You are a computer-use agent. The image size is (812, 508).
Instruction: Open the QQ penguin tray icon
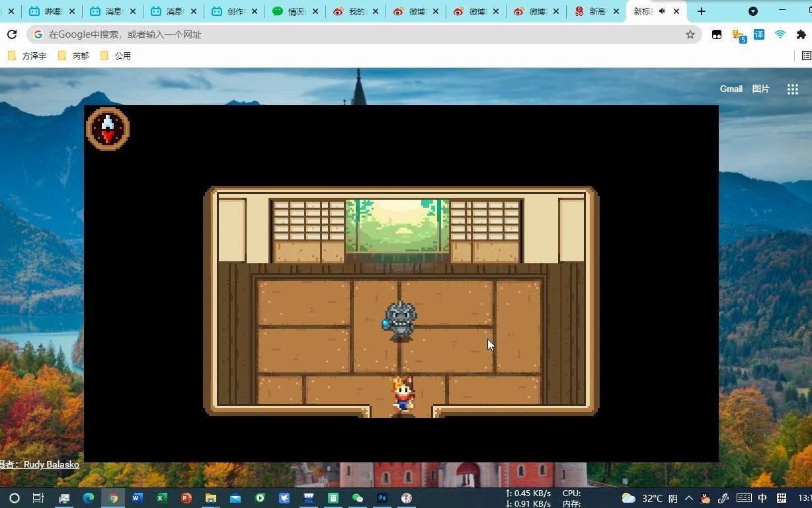tap(706, 498)
